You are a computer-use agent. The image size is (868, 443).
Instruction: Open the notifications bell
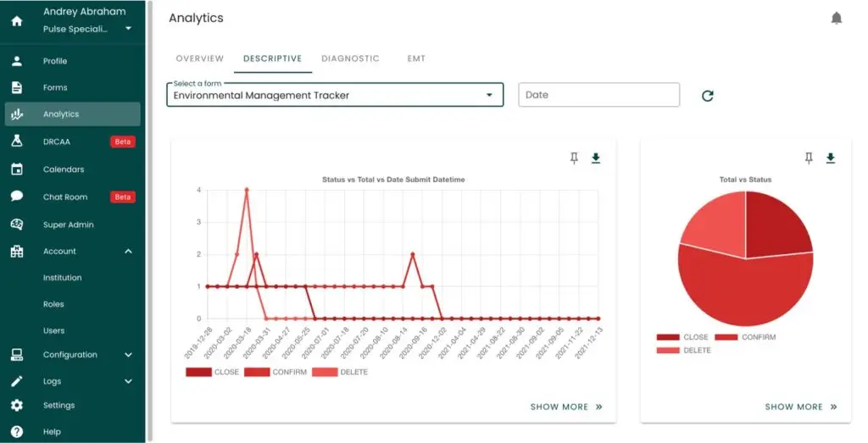tap(837, 18)
